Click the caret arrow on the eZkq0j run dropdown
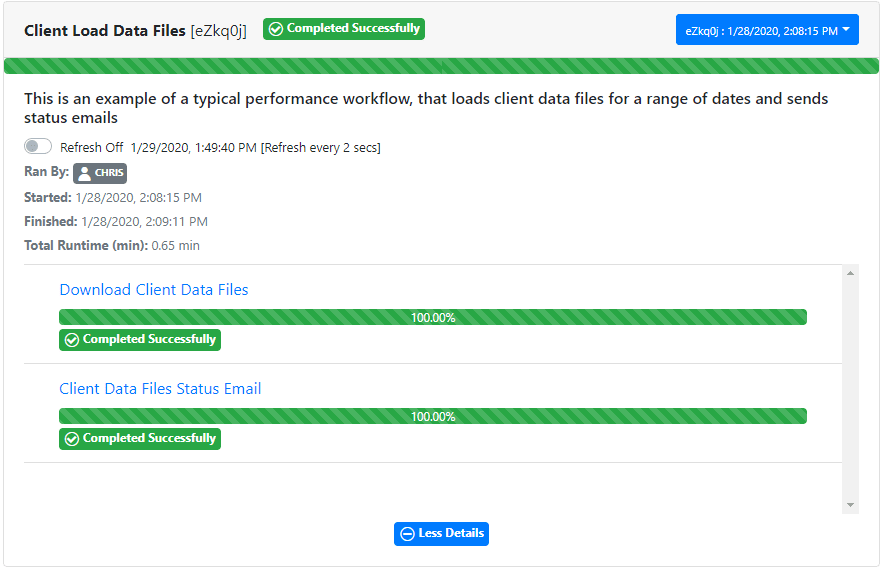The height and width of the screenshot is (575, 885). tap(845, 30)
